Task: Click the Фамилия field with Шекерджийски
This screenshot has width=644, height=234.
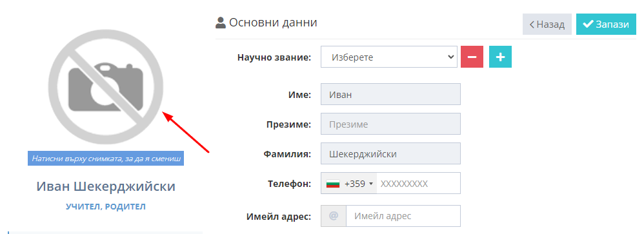Action: [x=390, y=153]
